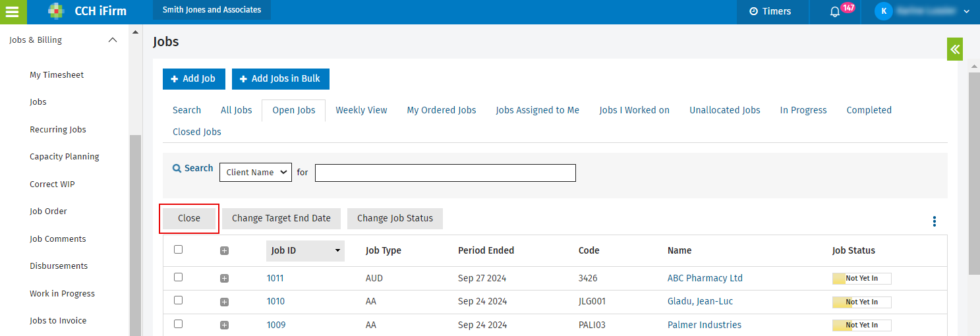
Task: Click Add Jobs in Bulk button
Action: click(x=281, y=78)
